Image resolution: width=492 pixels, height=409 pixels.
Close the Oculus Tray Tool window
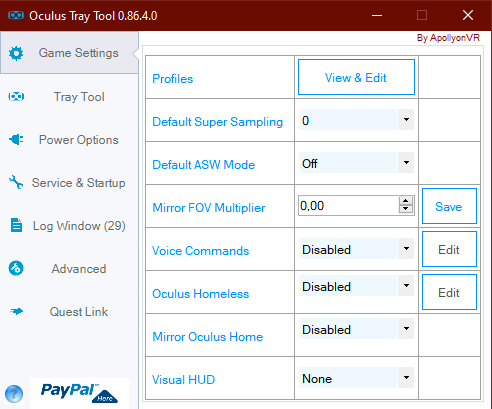click(x=468, y=15)
